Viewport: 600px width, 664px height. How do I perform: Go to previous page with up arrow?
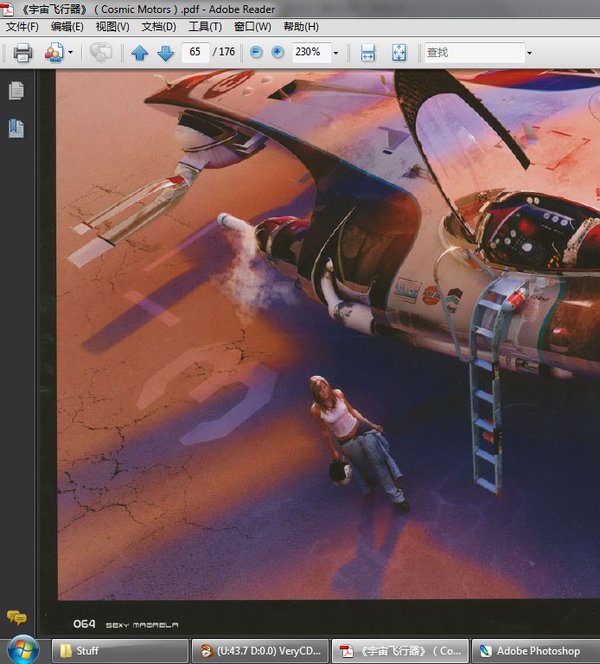(x=140, y=53)
